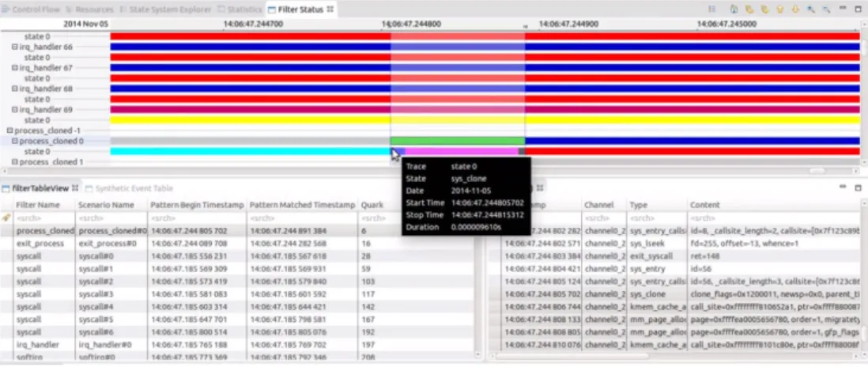Switch to the Resources tab
868x367 pixels.
click(89, 9)
